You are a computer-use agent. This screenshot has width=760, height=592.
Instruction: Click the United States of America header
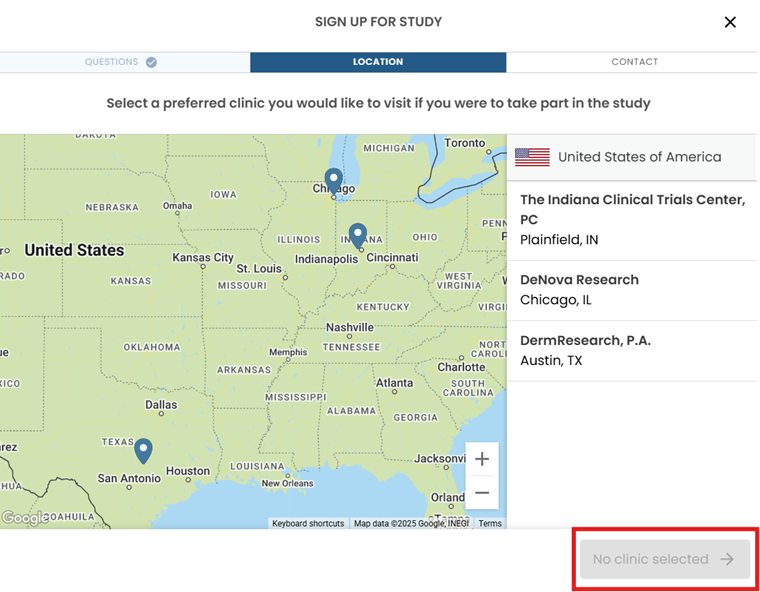click(x=632, y=157)
